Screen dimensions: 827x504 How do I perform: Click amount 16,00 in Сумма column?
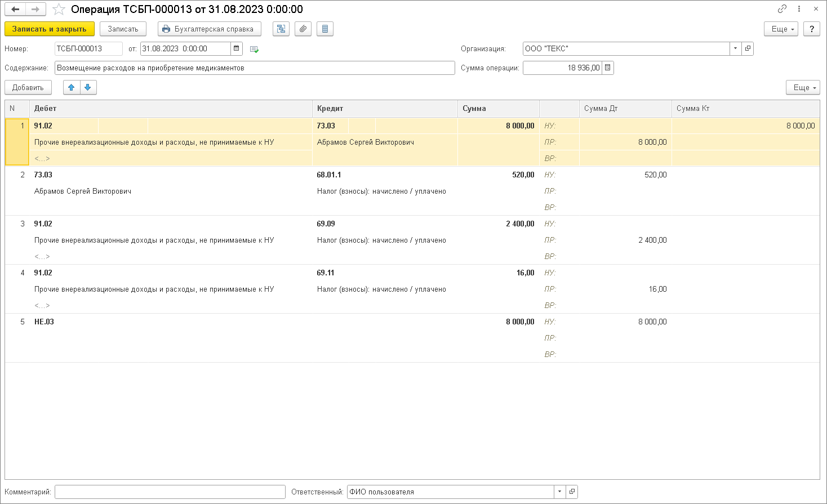coord(525,273)
